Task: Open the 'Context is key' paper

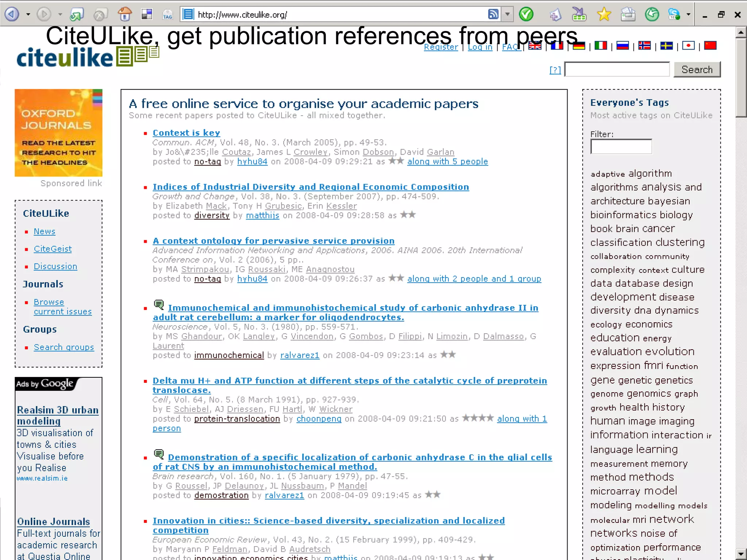Action: [186, 133]
